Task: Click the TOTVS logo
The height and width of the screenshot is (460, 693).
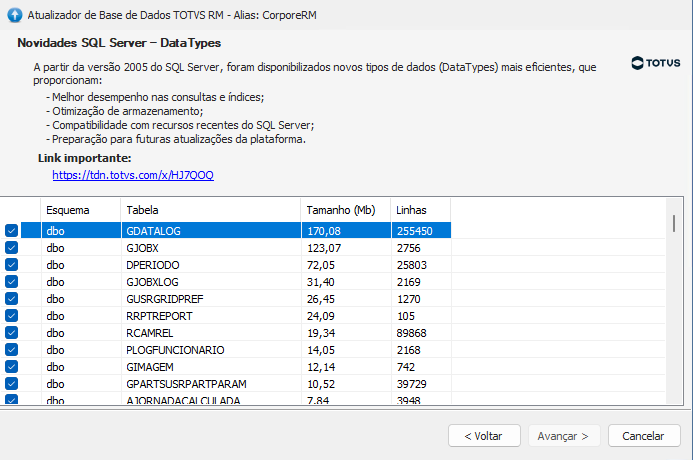Action: [x=656, y=63]
